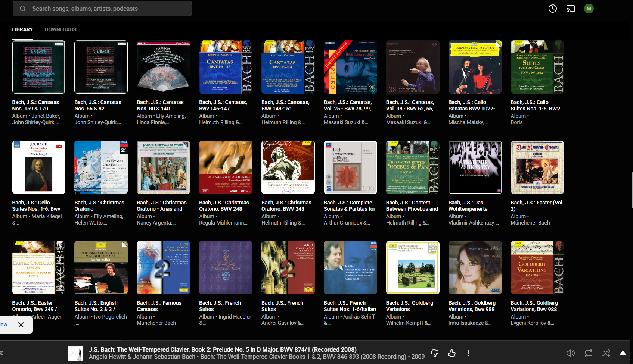Open the listening history icon
This screenshot has width=633, height=364.
552,9
